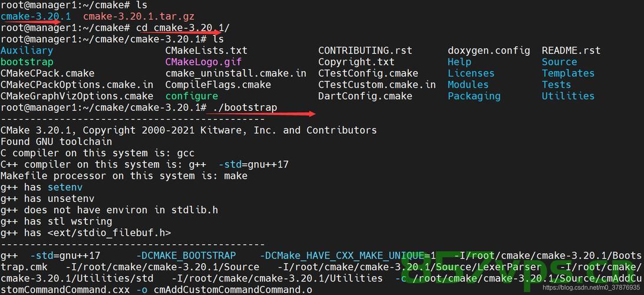The width and height of the screenshot is (644, 295).
Task: Select CONTRIBUTING.rst file name
Action: click(x=365, y=51)
